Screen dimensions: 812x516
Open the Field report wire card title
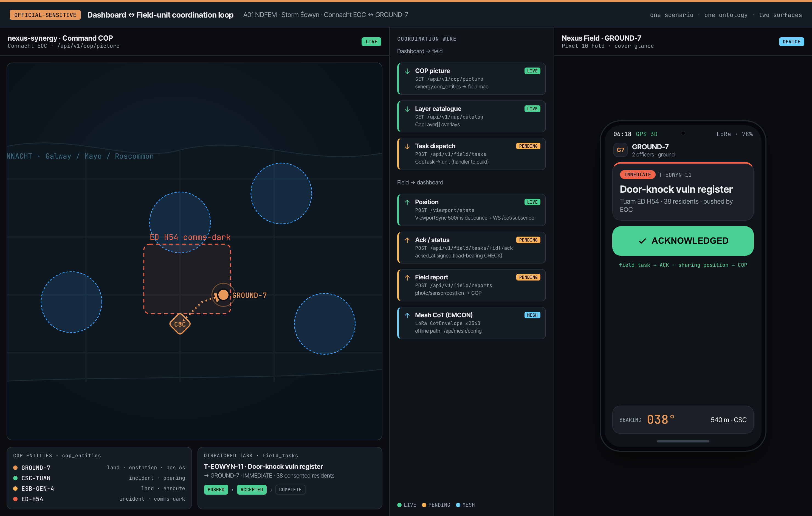[x=431, y=277]
